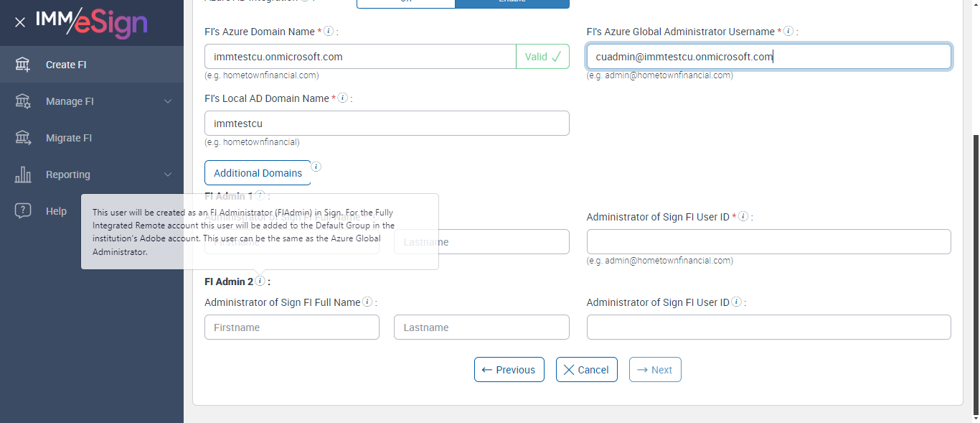This screenshot has height=423, width=980.
Task: Click the Next button
Action: point(655,370)
